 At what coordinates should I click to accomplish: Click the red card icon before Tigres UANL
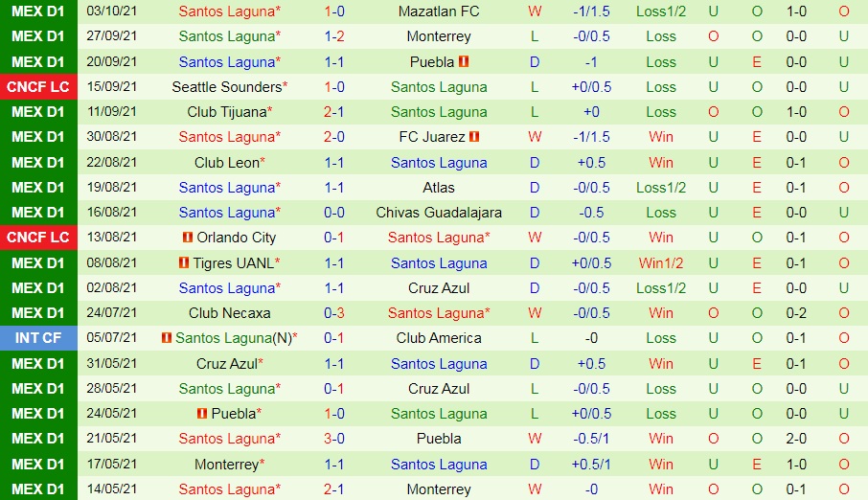click(x=184, y=262)
